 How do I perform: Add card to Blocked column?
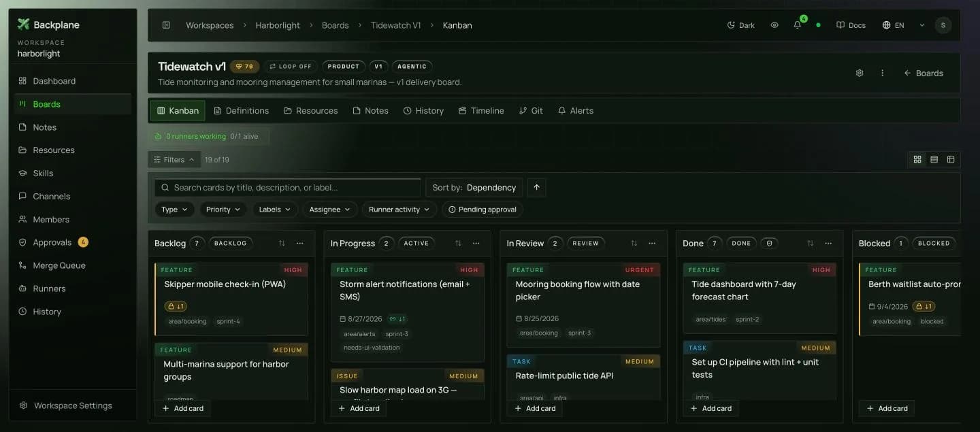887,408
